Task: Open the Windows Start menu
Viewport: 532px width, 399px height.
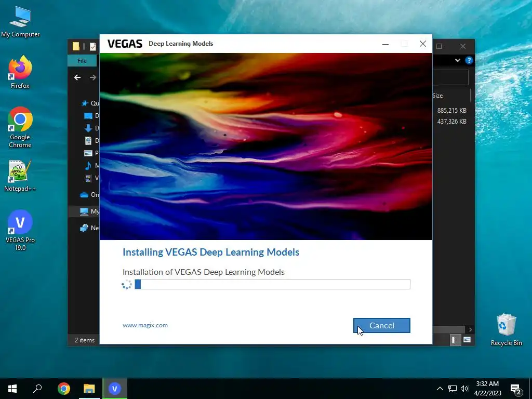Action: [x=12, y=389]
